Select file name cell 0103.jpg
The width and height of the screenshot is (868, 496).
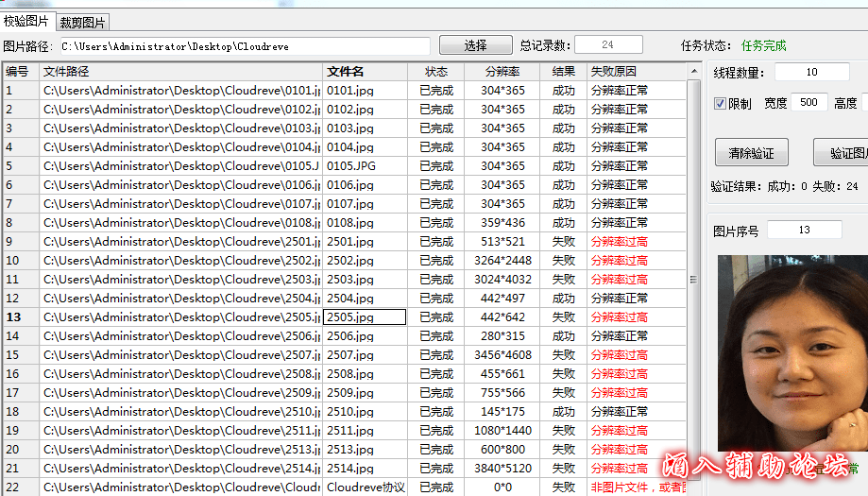(365, 128)
